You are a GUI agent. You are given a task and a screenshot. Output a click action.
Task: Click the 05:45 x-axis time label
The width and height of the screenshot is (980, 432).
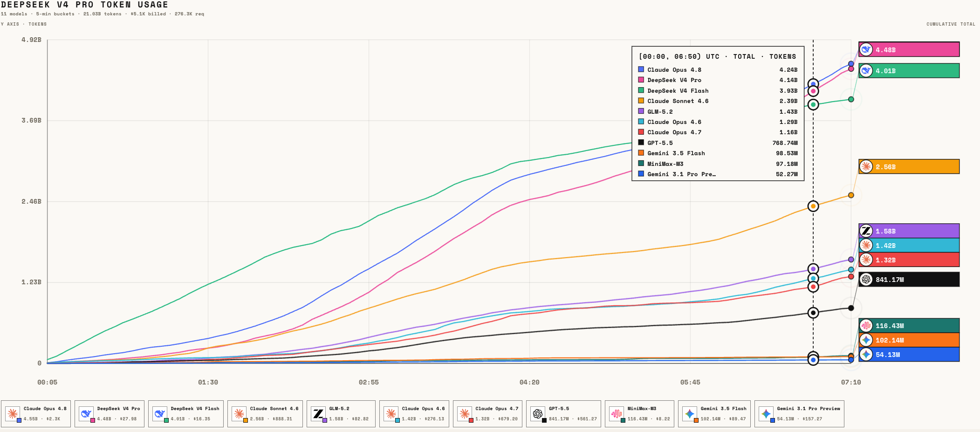pyautogui.click(x=690, y=382)
